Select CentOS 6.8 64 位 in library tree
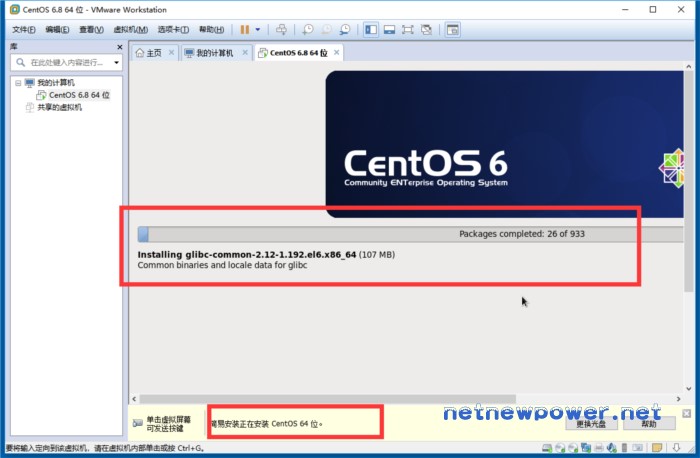The width and height of the screenshot is (700, 458). [79, 95]
